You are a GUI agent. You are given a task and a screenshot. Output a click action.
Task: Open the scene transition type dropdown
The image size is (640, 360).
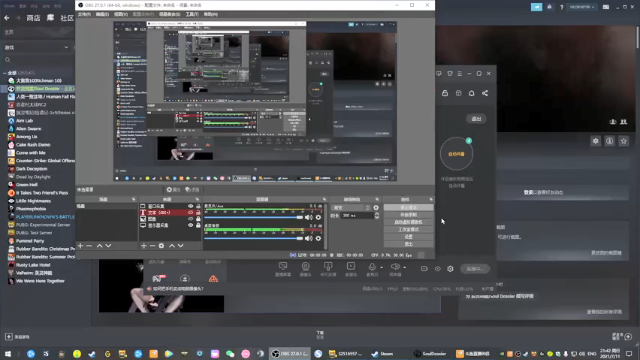pyautogui.click(x=351, y=208)
